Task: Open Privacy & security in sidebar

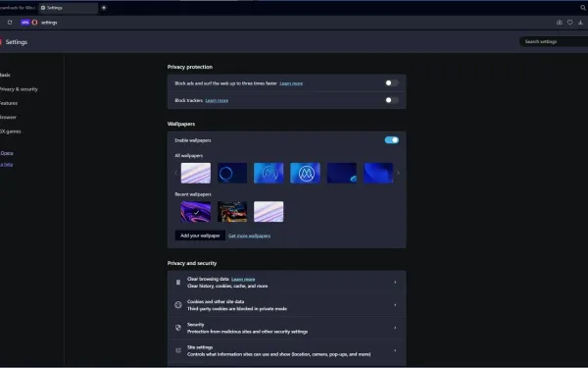Action: 19,89
